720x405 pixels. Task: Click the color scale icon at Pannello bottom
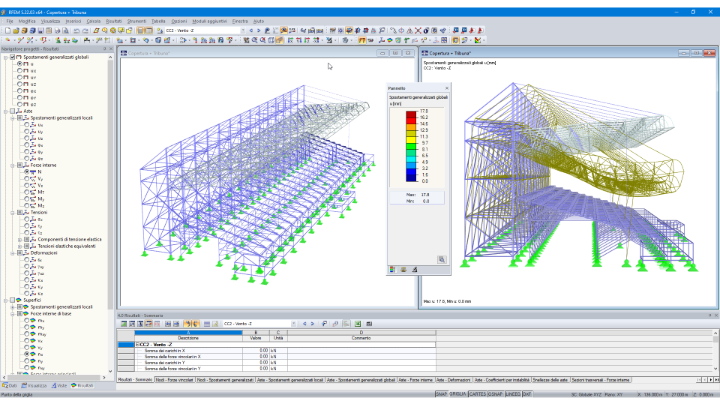tap(392, 270)
